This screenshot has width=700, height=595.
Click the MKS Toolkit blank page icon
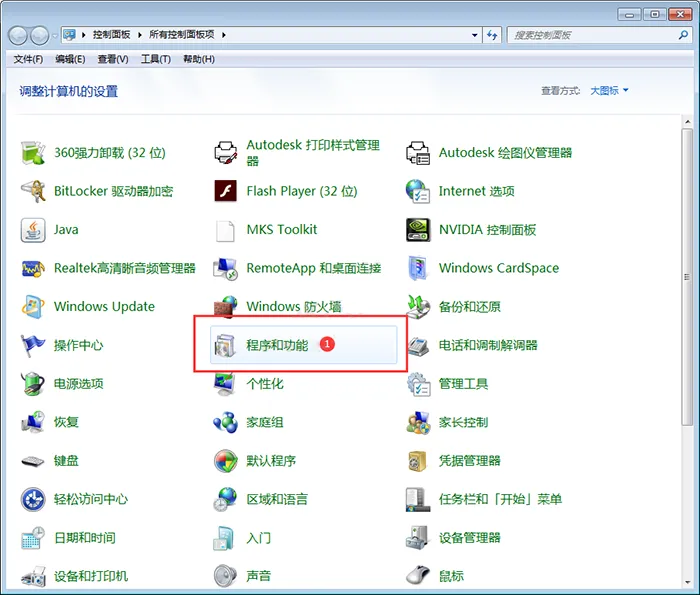click(225, 230)
